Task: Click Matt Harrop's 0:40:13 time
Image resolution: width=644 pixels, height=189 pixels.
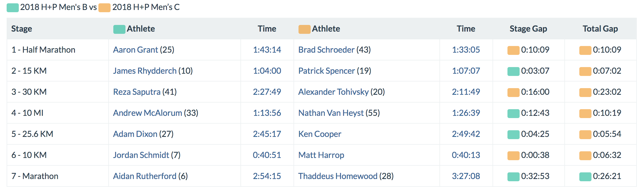Action: [x=466, y=155]
